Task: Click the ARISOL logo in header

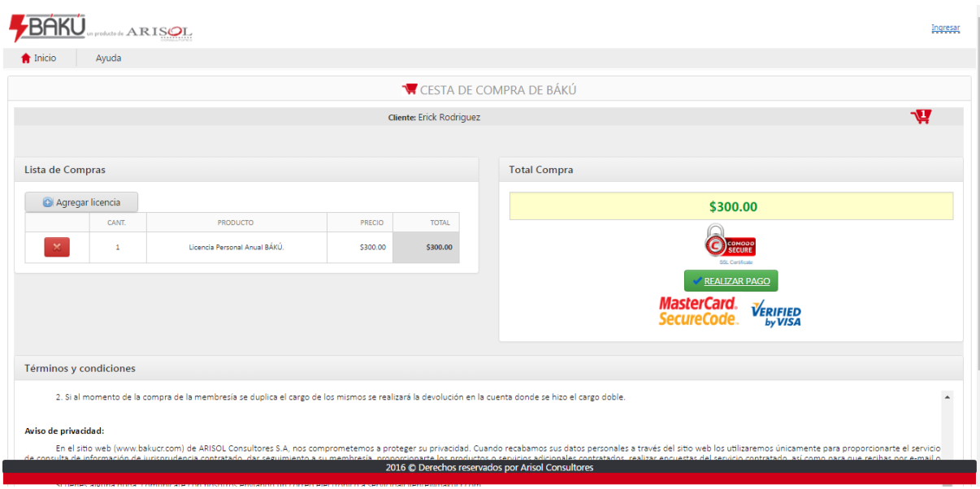Action: [x=159, y=32]
